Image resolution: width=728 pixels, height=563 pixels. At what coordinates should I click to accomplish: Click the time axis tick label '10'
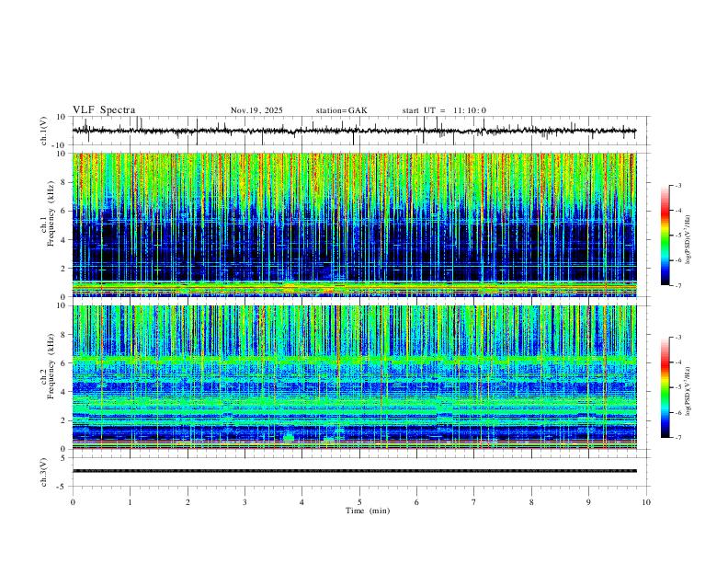(x=646, y=502)
